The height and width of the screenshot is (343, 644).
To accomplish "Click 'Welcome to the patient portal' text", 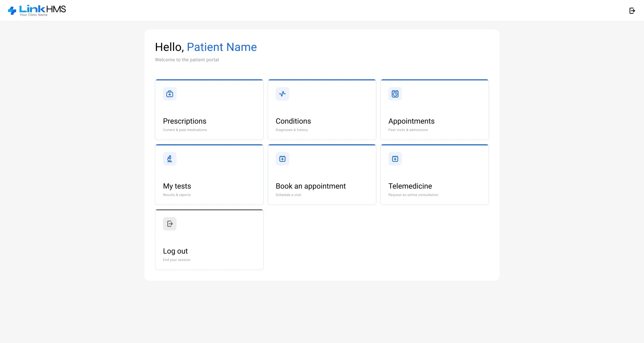I will pyautogui.click(x=187, y=60).
